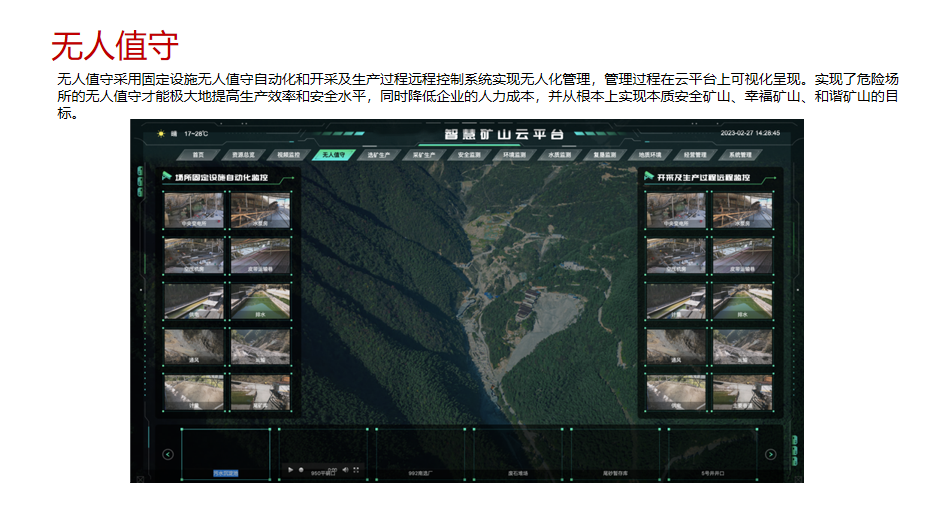Screen dimensions: 946x519
Task: Click the left carousel arrow icon
Action: (168, 454)
